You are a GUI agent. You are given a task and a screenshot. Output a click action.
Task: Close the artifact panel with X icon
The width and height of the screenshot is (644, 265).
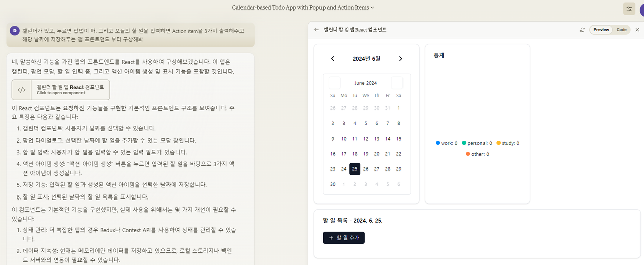pyautogui.click(x=637, y=30)
